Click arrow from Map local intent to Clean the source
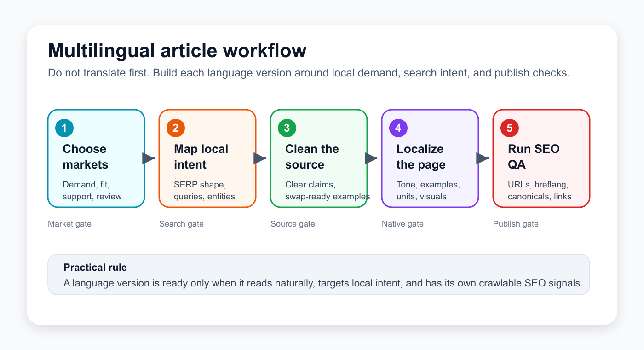644x350 pixels. pos(260,158)
